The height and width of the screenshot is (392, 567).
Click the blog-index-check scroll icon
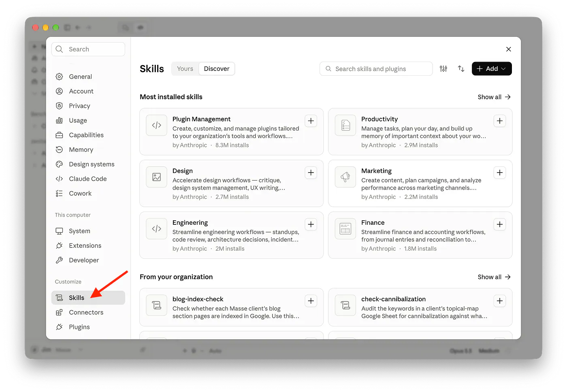tap(157, 306)
